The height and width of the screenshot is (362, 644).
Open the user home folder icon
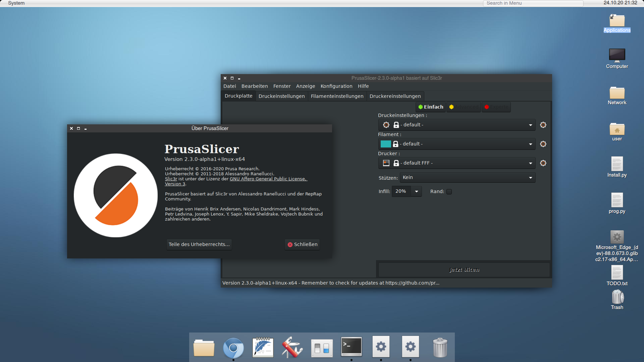(617, 132)
